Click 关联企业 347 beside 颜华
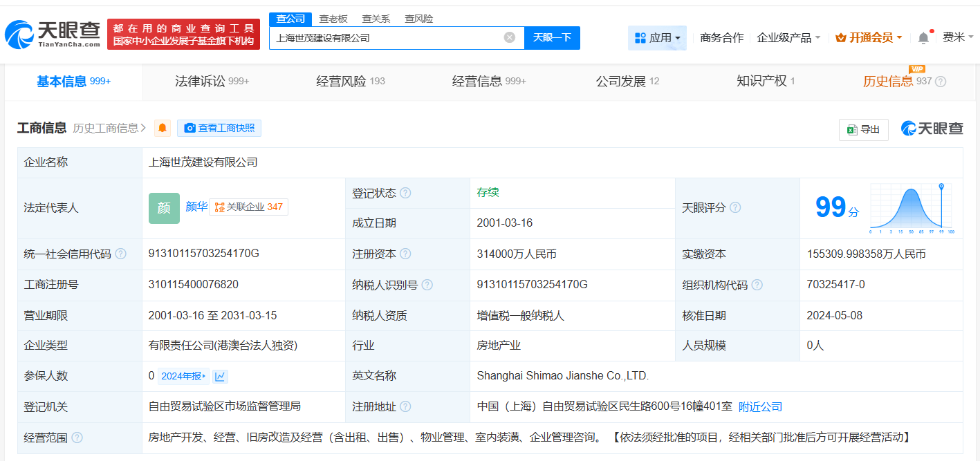980x461 pixels. tap(248, 206)
